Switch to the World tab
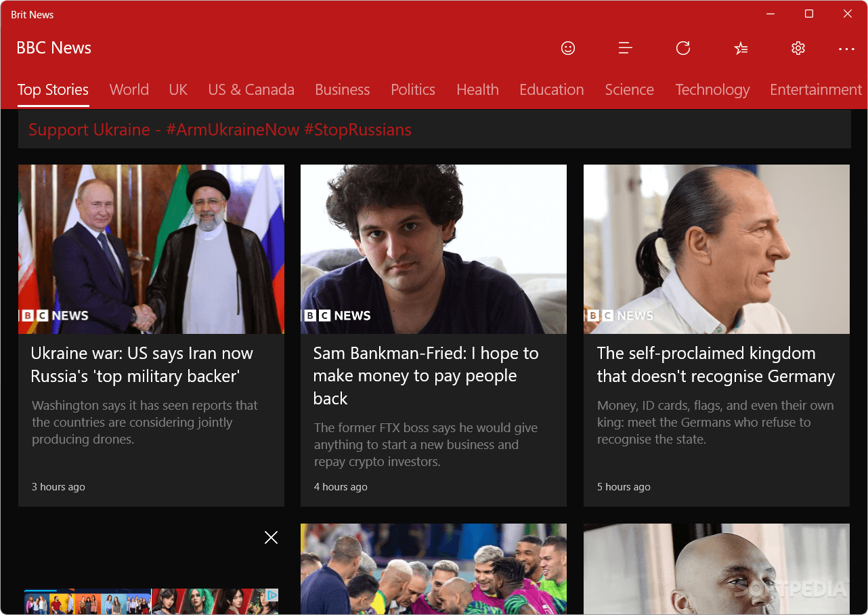Image resolution: width=868 pixels, height=615 pixels. [129, 90]
